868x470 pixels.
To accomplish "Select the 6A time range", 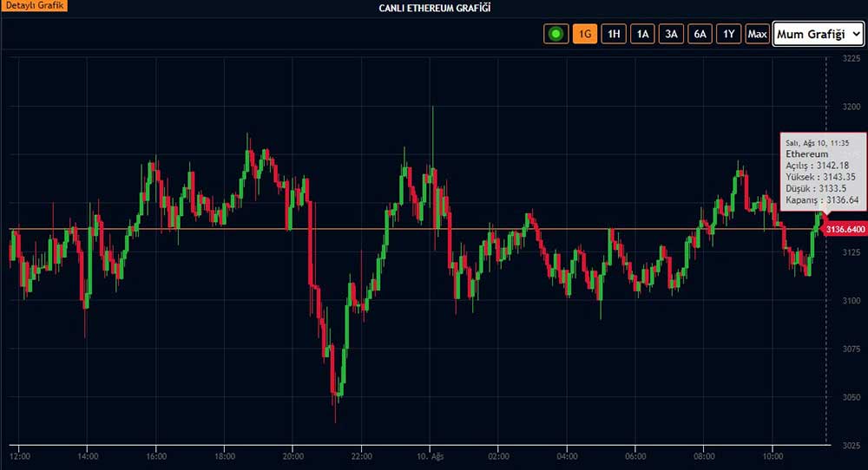I will click(700, 35).
